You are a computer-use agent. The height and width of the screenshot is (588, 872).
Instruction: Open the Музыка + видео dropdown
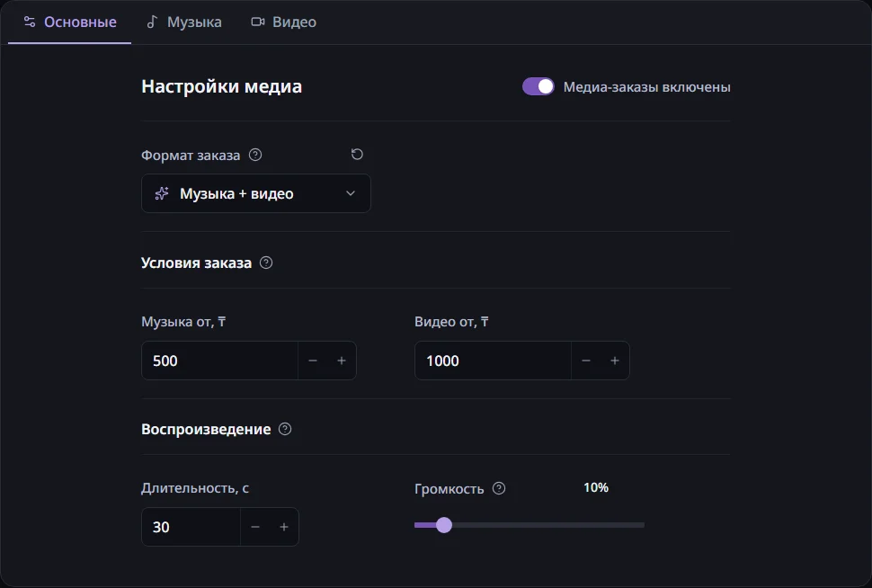click(256, 193)
